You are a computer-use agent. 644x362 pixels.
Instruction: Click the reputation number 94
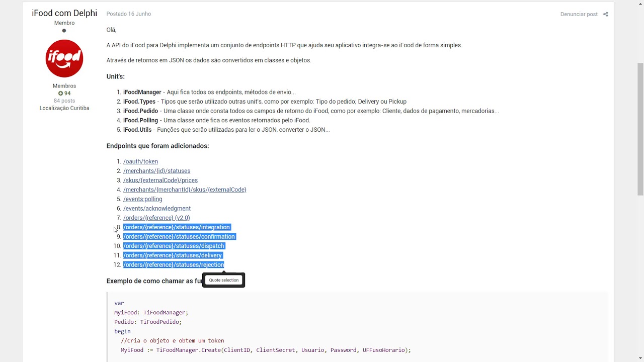(67, 94)
